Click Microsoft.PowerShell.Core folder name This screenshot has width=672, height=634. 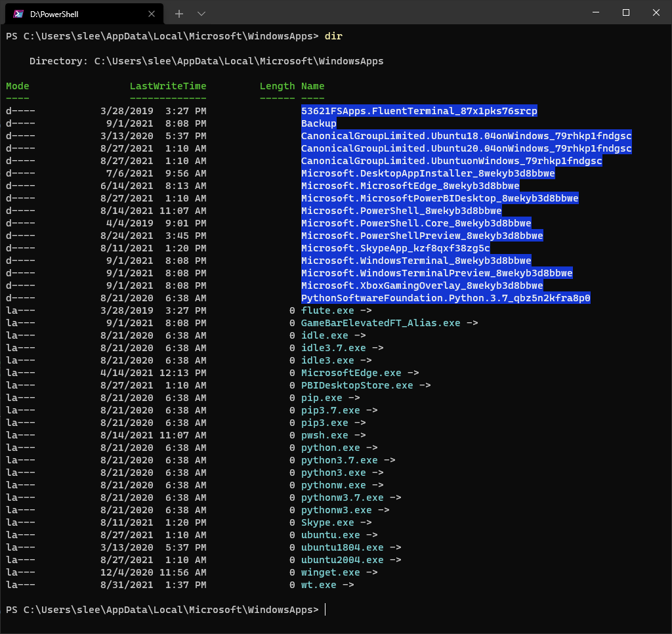pos(416,223)
